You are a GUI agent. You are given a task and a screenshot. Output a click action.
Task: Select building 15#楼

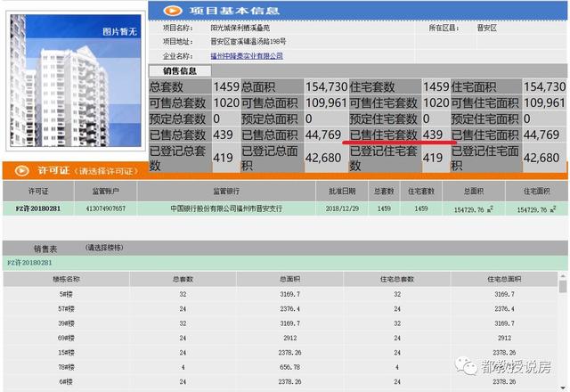[66, 353]
